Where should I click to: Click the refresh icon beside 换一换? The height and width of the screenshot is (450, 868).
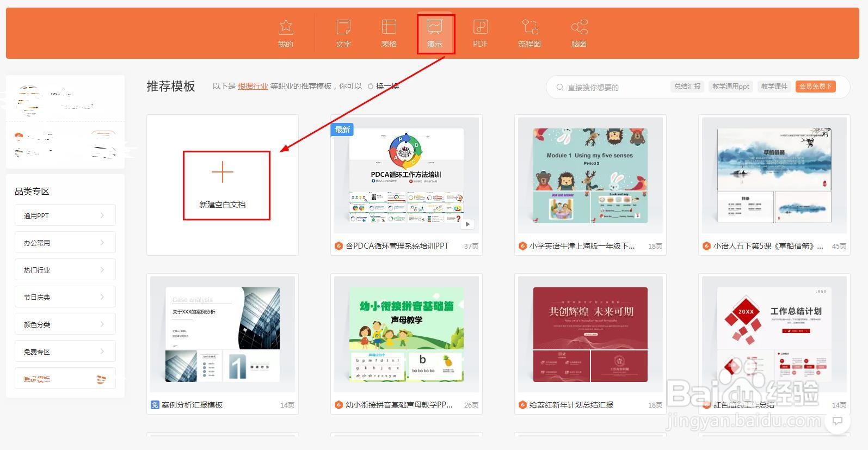click(371, 86)
